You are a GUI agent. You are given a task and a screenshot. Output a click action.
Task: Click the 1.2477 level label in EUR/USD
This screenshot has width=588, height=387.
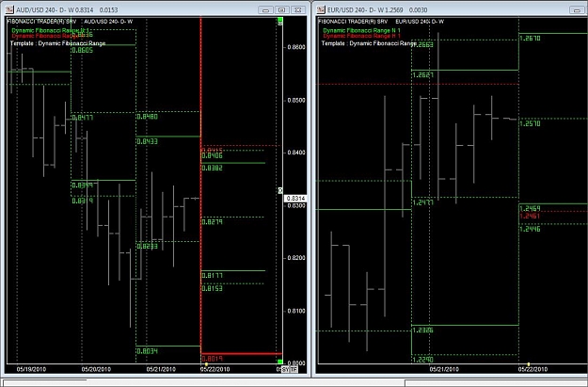[423, 202]
